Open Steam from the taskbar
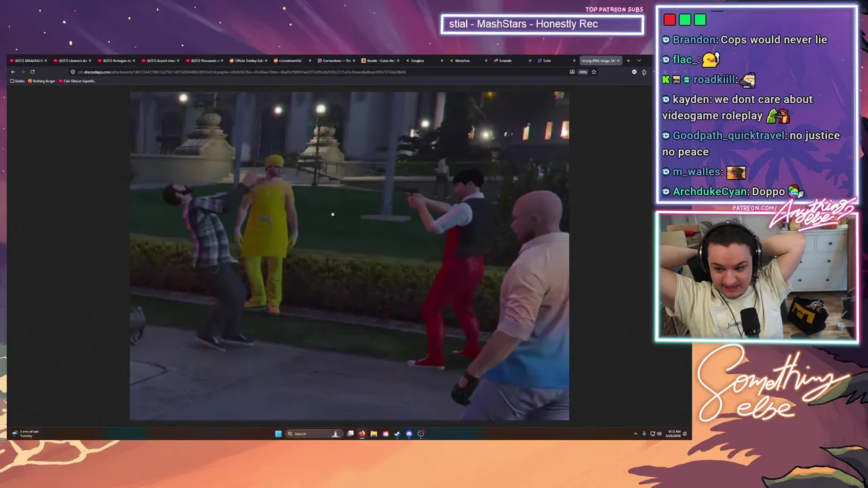Screen dimensions: 868x488 397,434
